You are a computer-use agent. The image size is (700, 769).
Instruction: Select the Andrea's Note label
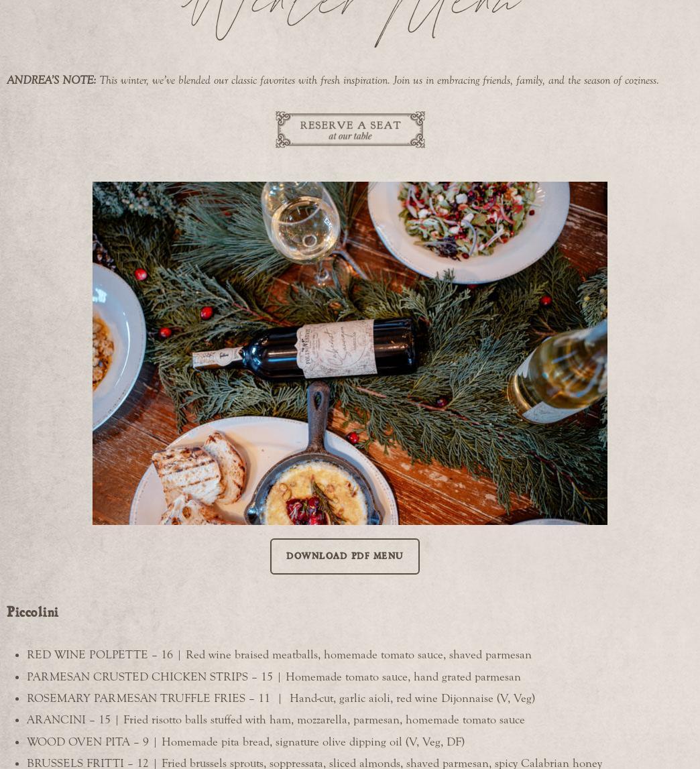tap(52, 80)
